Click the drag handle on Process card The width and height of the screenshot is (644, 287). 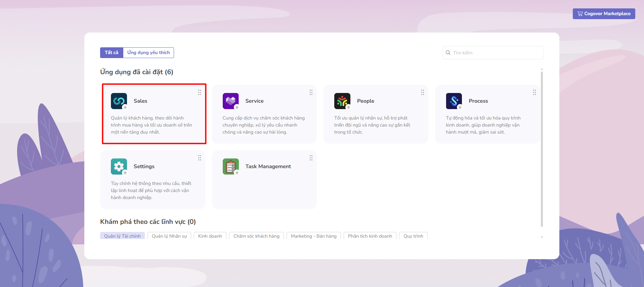[x=534, y=92]
